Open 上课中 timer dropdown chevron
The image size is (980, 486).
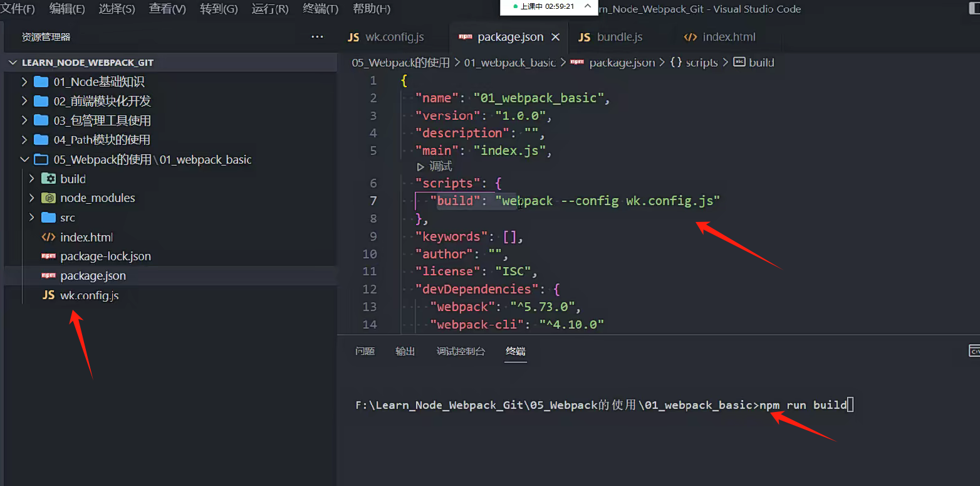587,7
